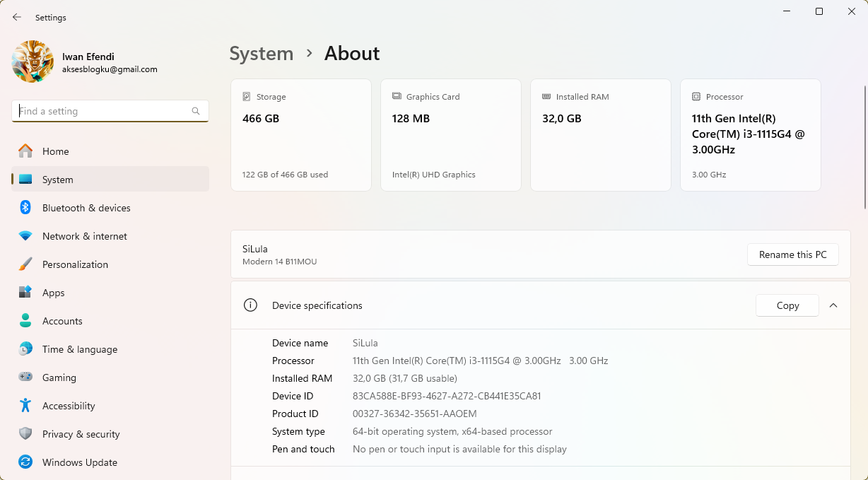Click the Accounts person icon
This screenshot has height=480, width=868.
25,320
